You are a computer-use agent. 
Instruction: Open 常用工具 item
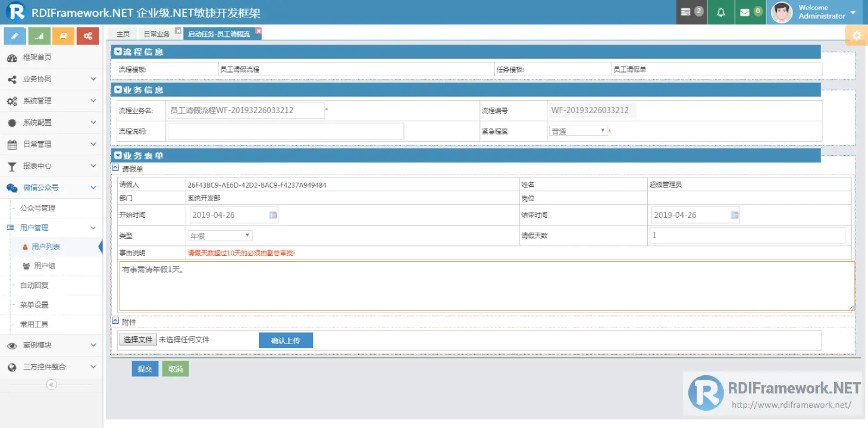coord(35,324)
